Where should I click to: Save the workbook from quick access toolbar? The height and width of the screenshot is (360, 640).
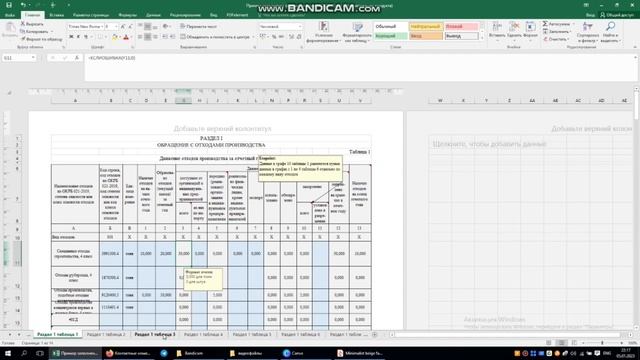pos(9,5)
